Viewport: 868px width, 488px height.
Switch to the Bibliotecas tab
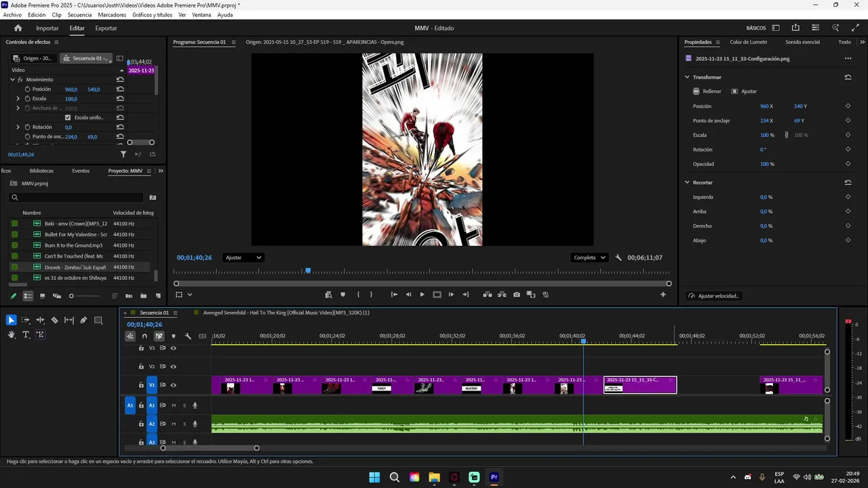41,171
